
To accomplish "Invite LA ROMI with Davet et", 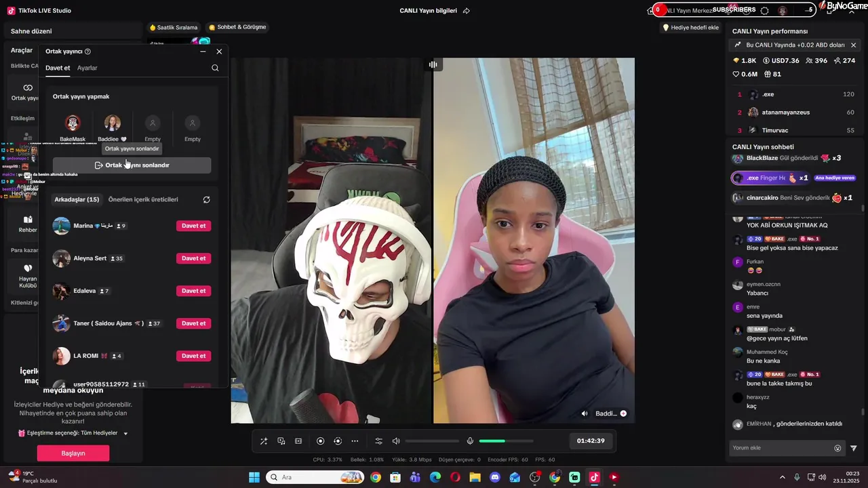I will pos(193,356).
